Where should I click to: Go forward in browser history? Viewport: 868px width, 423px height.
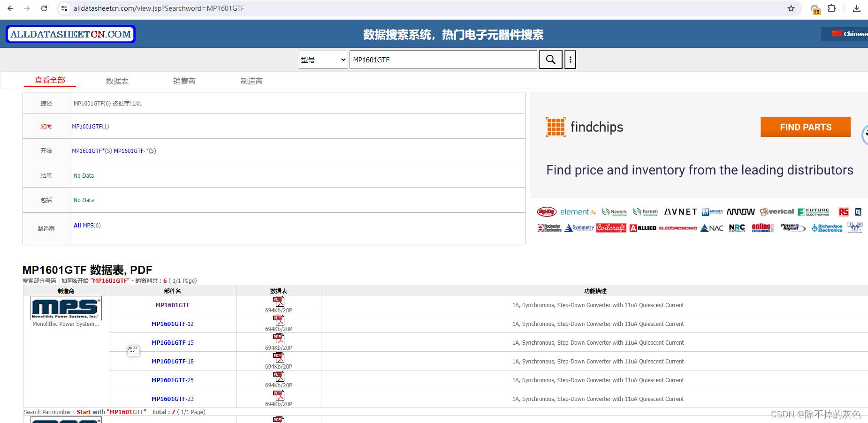pos(27,8)
